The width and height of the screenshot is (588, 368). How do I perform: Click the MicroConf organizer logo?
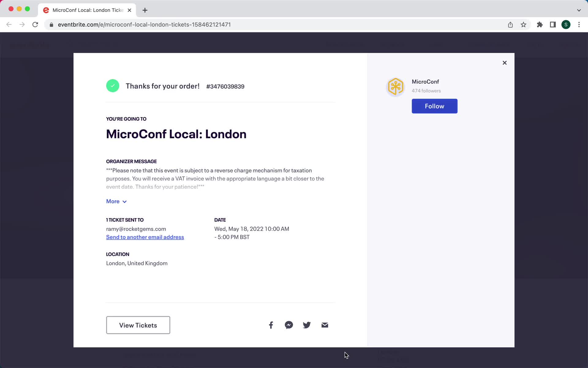395,86
